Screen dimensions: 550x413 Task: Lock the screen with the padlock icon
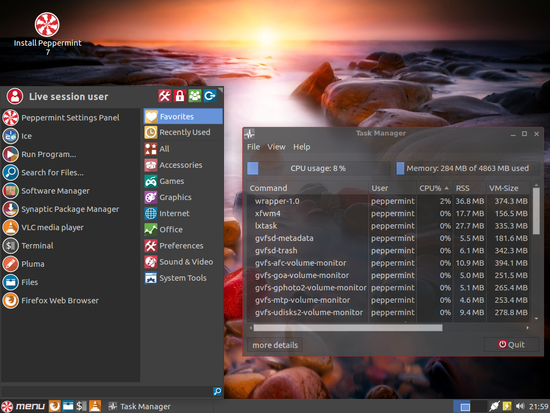point(180,96)
